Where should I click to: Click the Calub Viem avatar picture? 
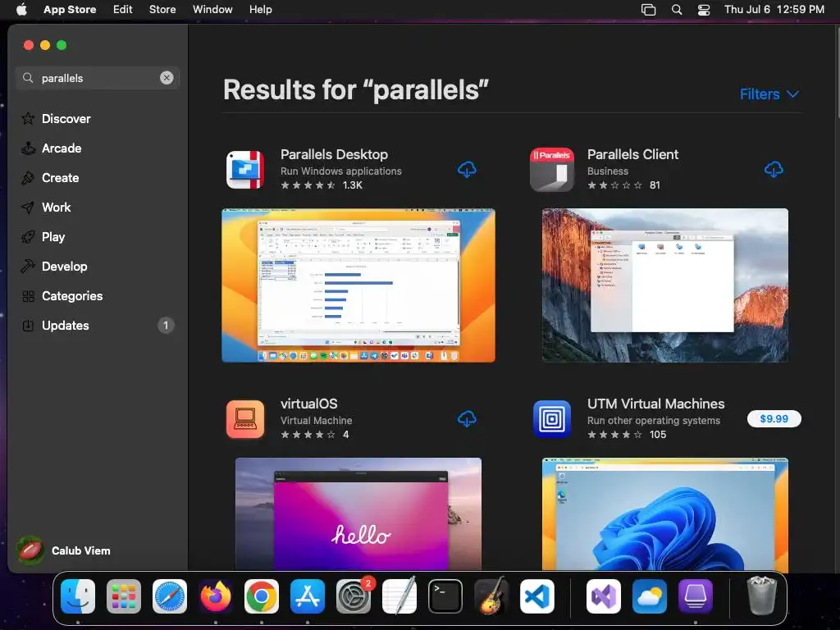pos(30,550)
